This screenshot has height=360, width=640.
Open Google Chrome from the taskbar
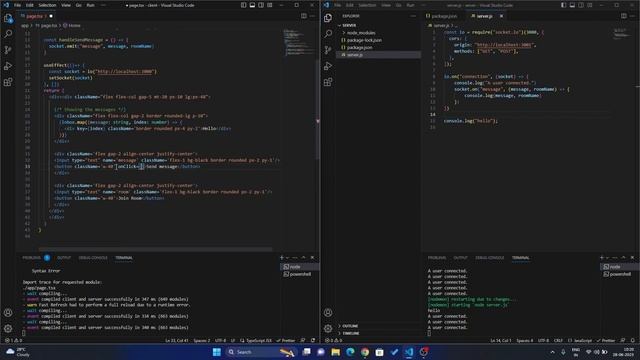[365, 352]
